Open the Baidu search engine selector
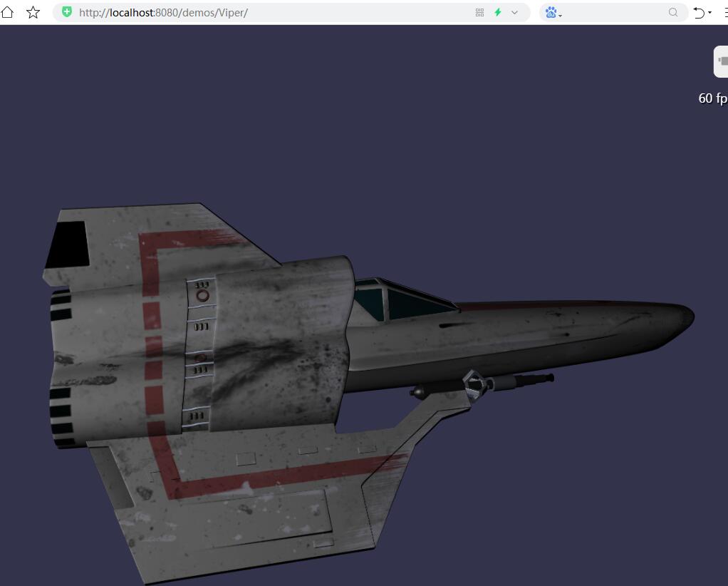This screenshot has height=586, width=728. click(x=553, y=13)
